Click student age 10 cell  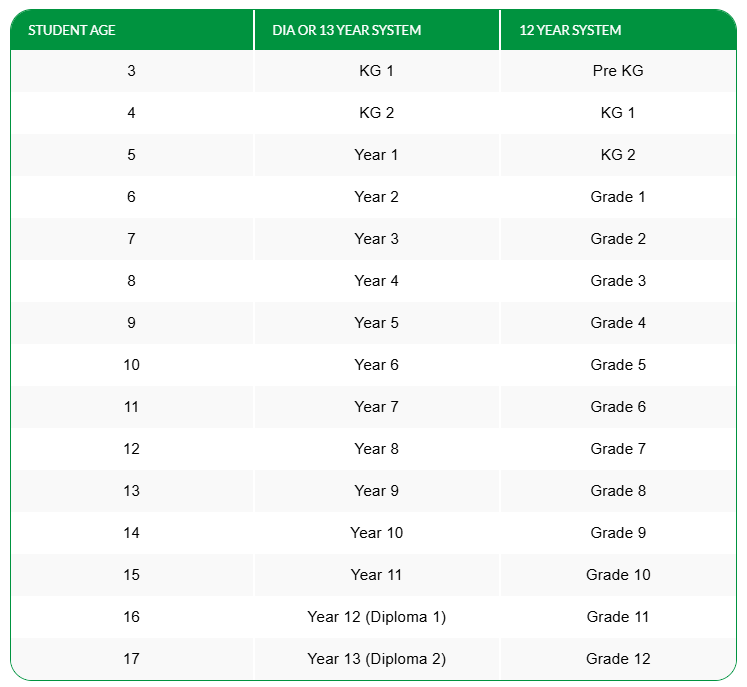tap(131, 365)
